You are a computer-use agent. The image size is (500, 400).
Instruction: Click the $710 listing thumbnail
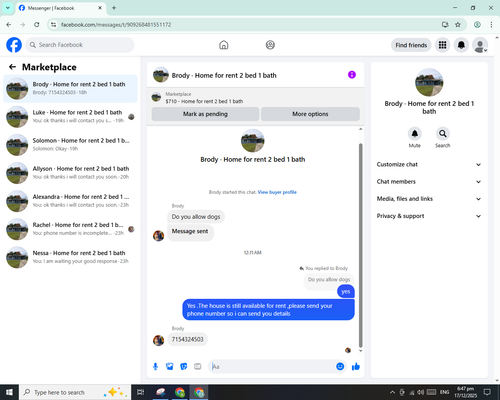click(x=156, y=97)
